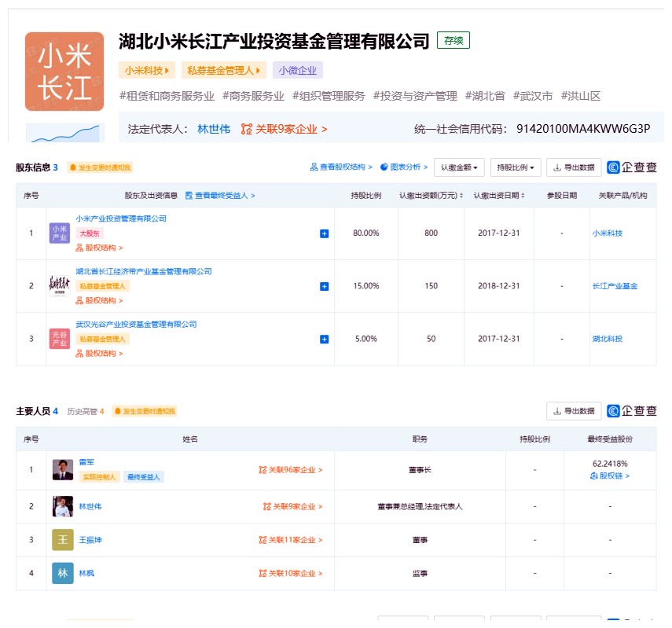This screenshot has height=628, width=672.
Task: Open 雷军 profile link
Action: click(86, 462)
